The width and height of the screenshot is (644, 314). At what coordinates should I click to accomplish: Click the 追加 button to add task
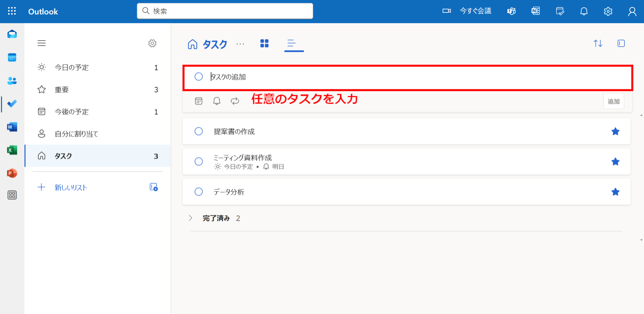tap(613, 101)
